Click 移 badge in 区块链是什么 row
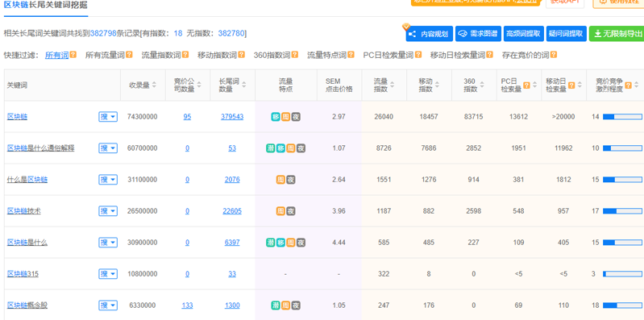This screenshot has height=320, width=644. click(281, 243)
